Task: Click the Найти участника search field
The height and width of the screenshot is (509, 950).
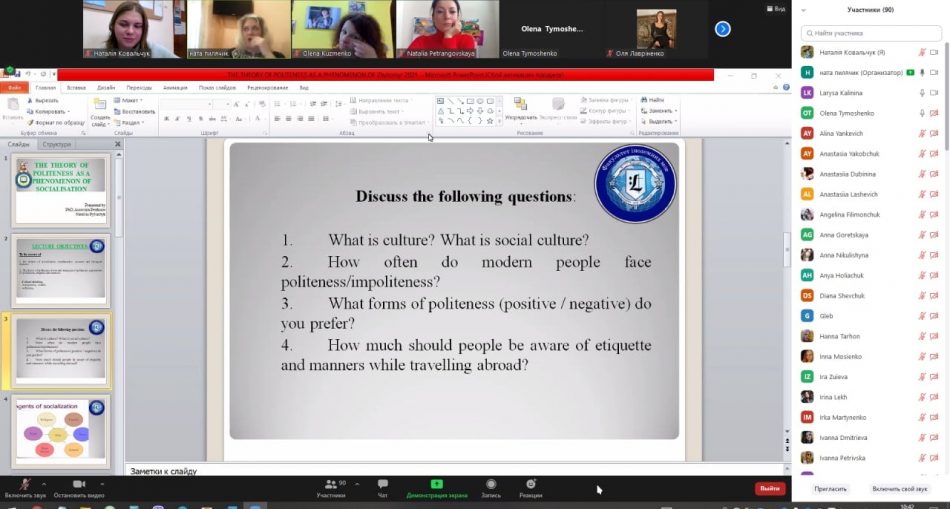Action: tap(870, 32)
